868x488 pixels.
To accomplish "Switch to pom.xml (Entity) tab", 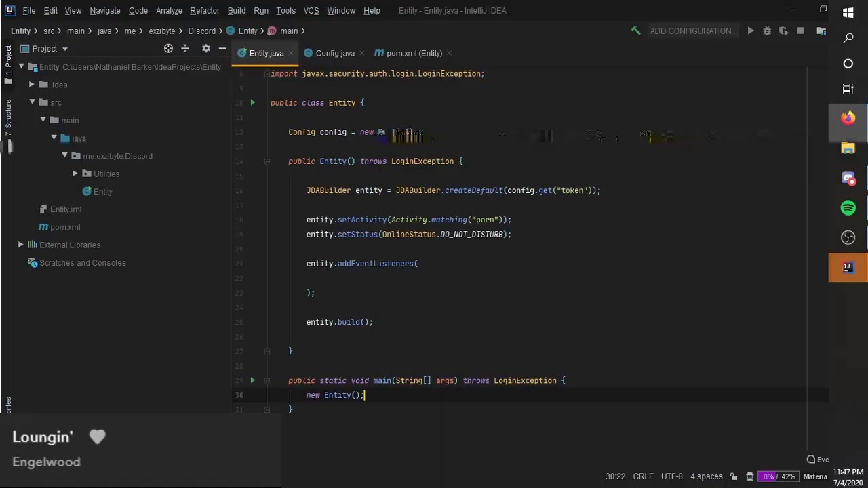I will (414, 53).
